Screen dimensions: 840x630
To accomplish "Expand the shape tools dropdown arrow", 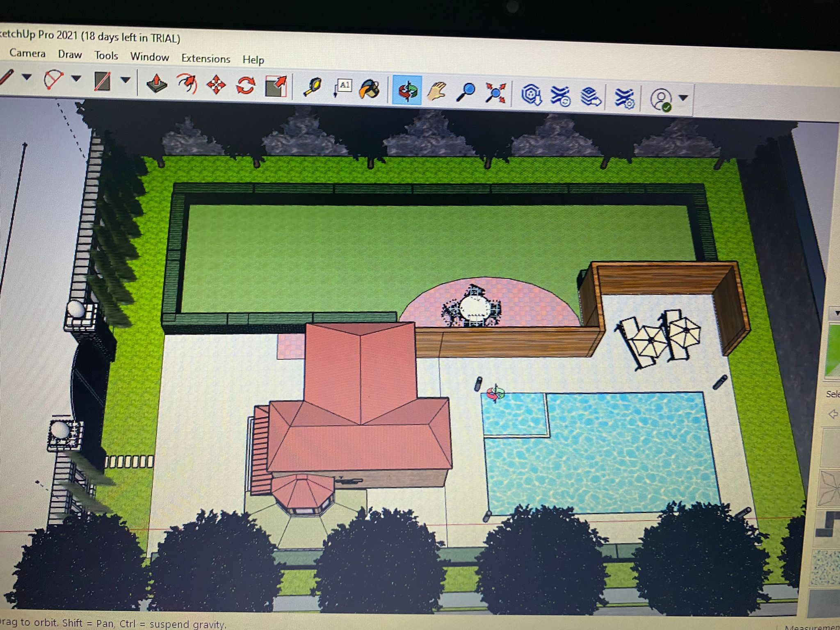I will coord(126,80).
